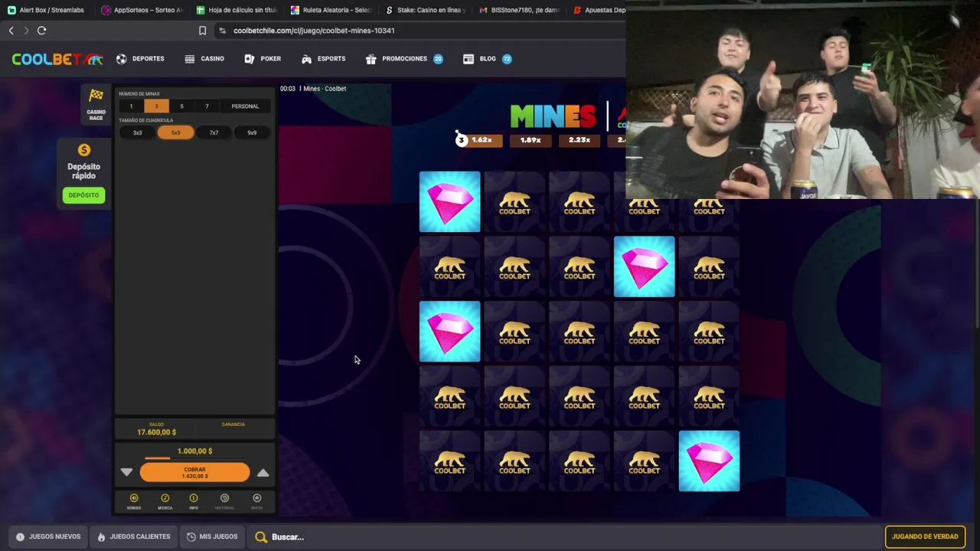The height and width of the screenshot is (551, 980).
Task: Click the Blog newspaper icon
Action: 469,59
